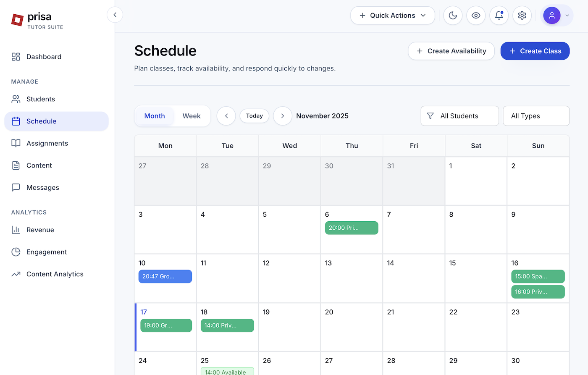Select the Month view tab
This screenshot has width=588, height=375.
(154, 115)
